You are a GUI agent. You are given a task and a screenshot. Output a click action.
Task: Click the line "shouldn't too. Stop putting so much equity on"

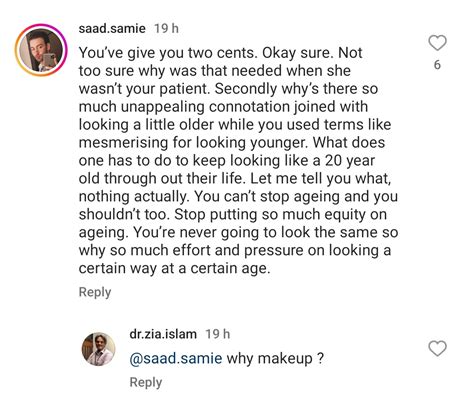click(x=233, y=214)
